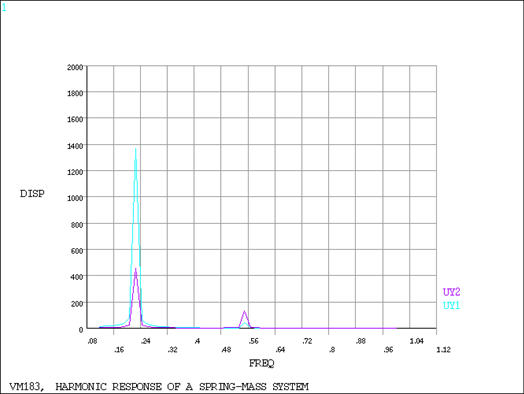
Task: Click the 200 y-axis tick label
Action: (77, 304)
